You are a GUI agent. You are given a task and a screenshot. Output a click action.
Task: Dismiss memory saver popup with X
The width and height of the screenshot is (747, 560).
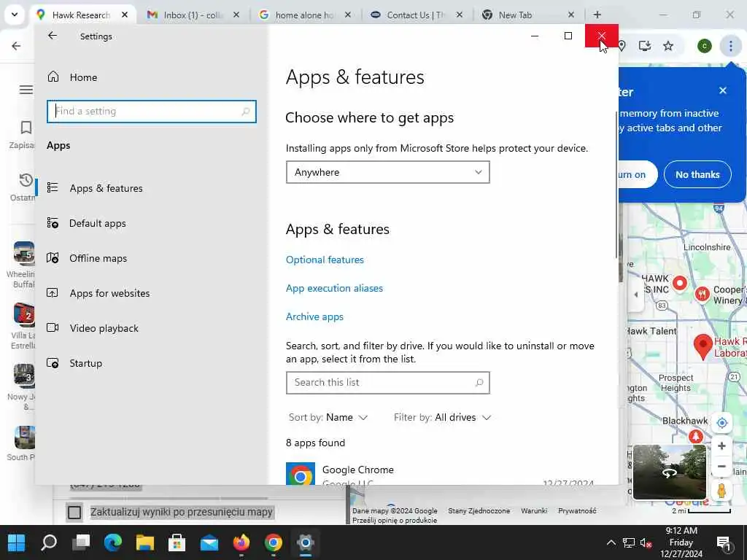click(x=723, y=90)
